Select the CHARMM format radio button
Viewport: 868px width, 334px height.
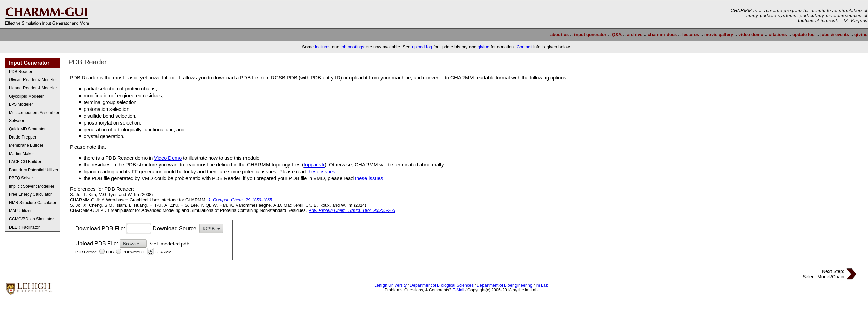[150, 251]
